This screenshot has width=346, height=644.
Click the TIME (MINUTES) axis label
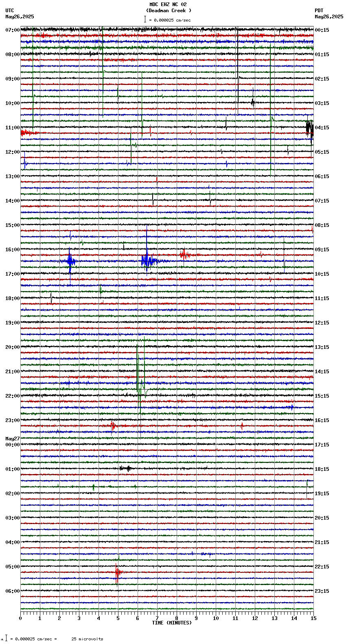(172, 623)
